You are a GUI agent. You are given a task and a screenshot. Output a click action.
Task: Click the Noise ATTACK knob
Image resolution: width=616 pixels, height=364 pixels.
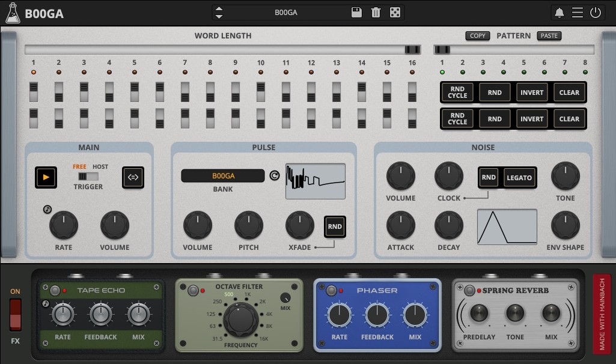401,225
